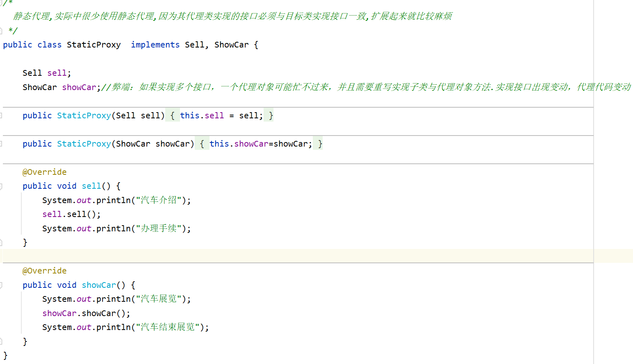The height and width of the screenshot is (364, 633).
Task: Click purple 'showCar' in 'this.showCar=showCar;'
Action: pyautogui.click(x=251, y=144)
